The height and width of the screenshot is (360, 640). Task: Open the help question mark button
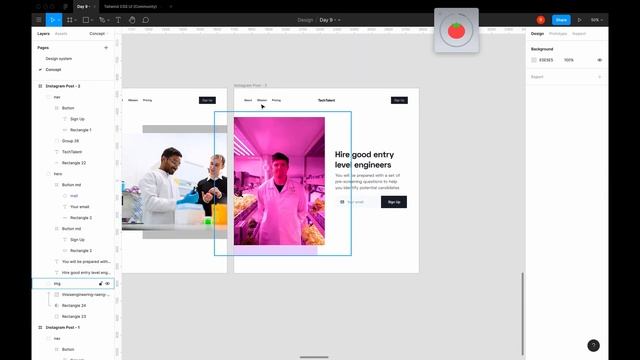point(593,345)
